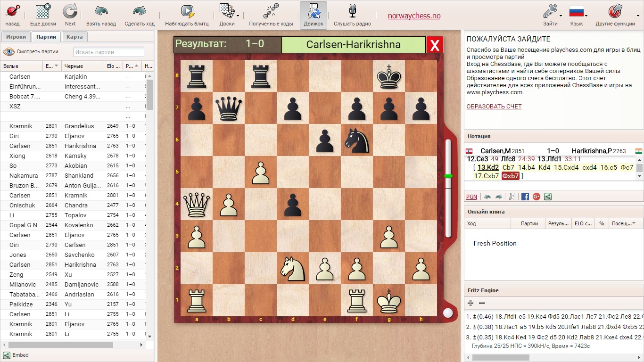Image resolution: width=644 pixels, height=362 pixels.
Task: Open the norwaychess.no link
Action: point(414,16)
